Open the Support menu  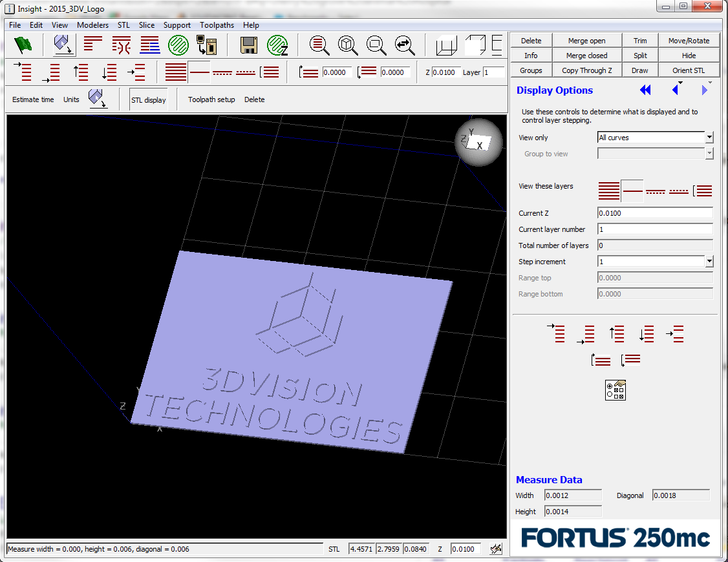coord(177,25)
